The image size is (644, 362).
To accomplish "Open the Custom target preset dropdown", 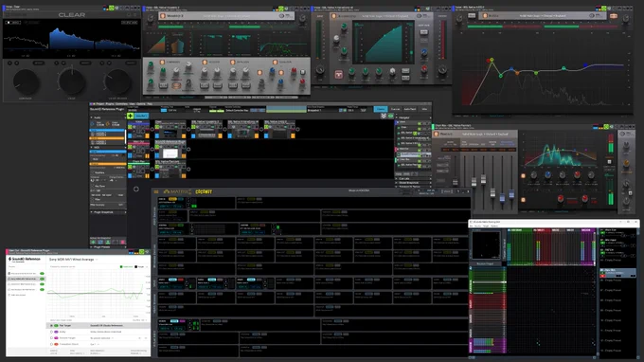I will click(x=101, y=338).
